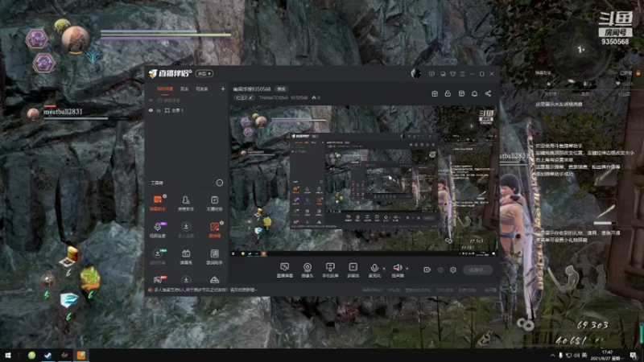Open the hamburger menu in title bar
This screenshot has width=644, height=362.
point(462,74)
